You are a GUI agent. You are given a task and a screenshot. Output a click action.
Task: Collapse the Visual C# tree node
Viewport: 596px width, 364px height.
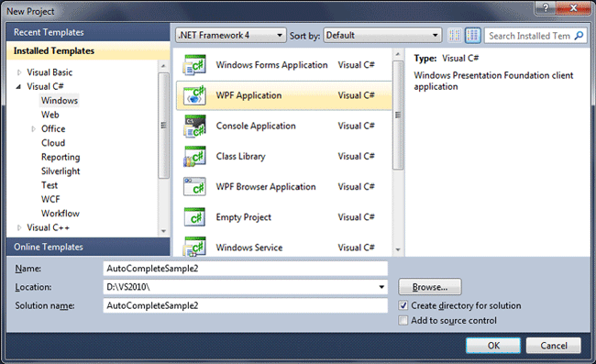pos(18,86)
